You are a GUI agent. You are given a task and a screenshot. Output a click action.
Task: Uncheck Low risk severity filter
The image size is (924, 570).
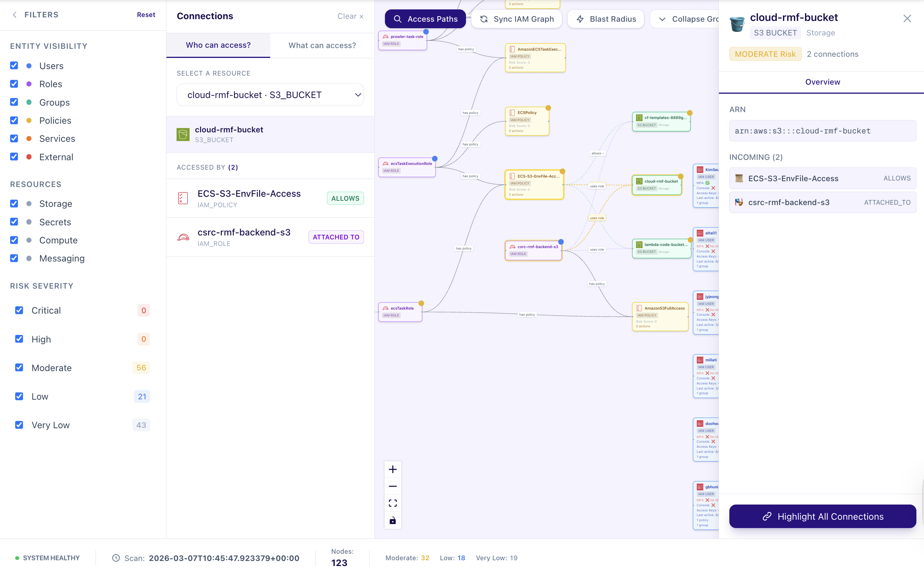pos(19,396)
